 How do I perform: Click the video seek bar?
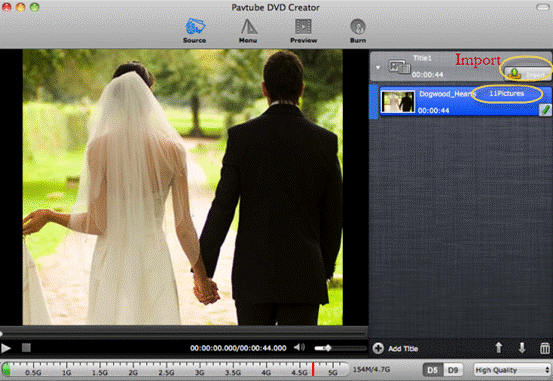183,333
